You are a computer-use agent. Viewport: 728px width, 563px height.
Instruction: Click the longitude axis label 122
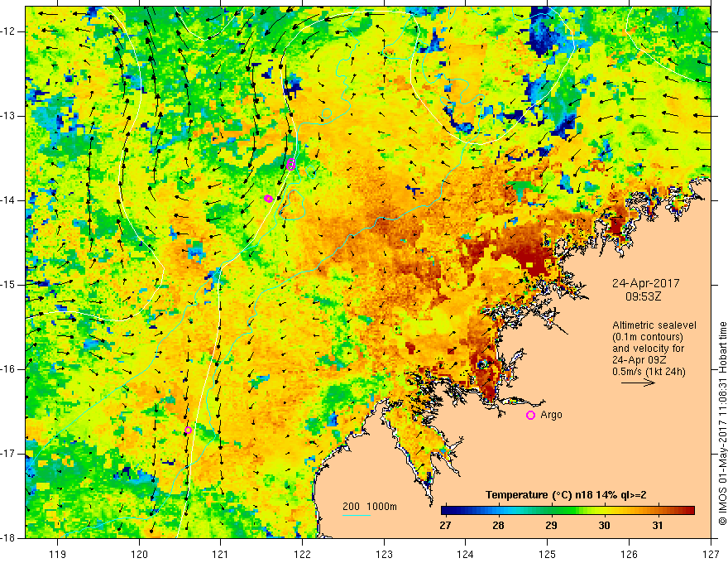pyautogui.click(x=302, y=554)
